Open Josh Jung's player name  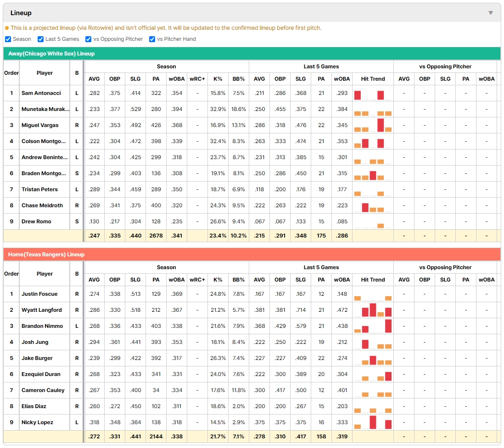35,342
